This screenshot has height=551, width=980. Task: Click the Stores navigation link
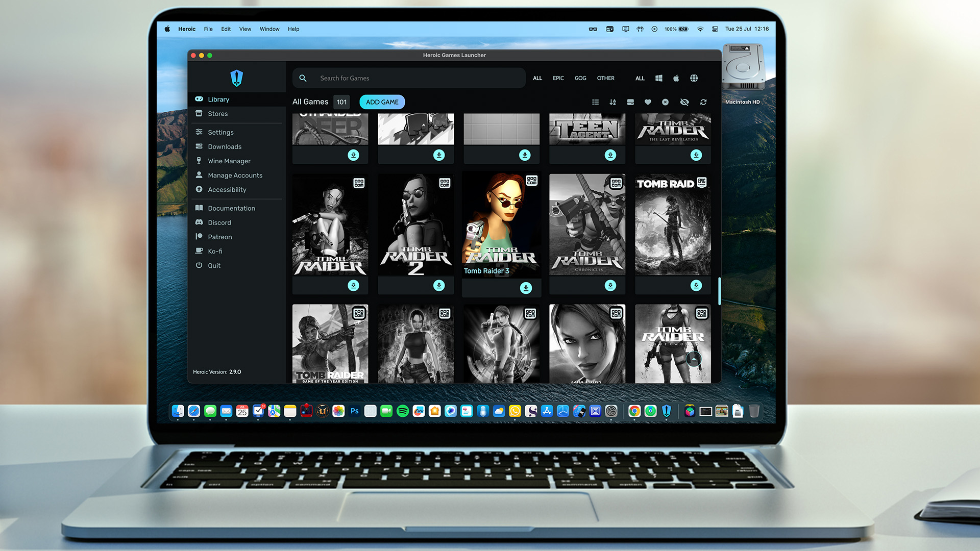[x=217, y=113]
